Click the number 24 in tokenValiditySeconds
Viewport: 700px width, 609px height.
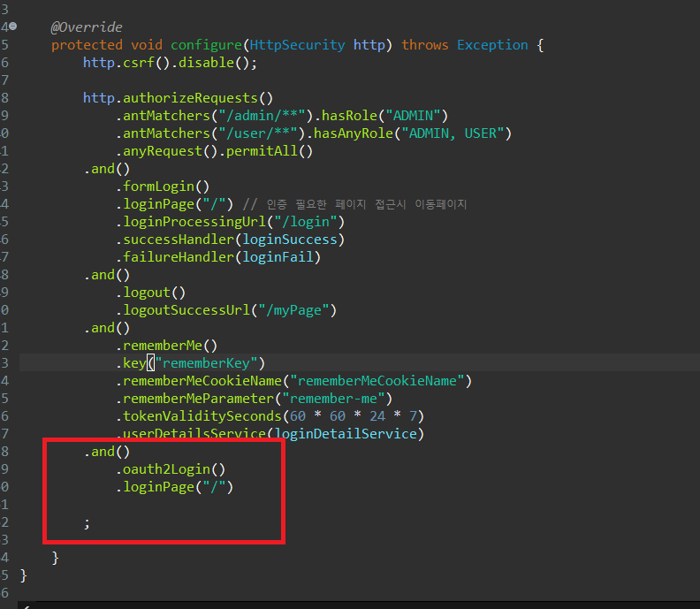tap(377, 416)
